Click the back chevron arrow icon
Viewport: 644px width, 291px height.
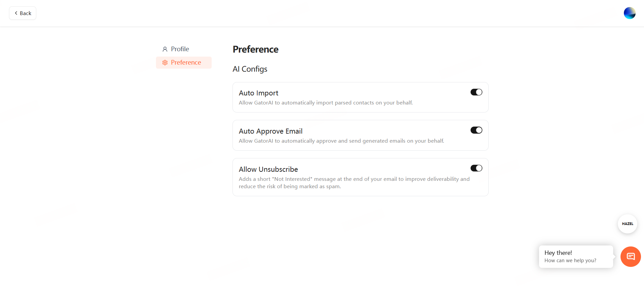[16, 13]
